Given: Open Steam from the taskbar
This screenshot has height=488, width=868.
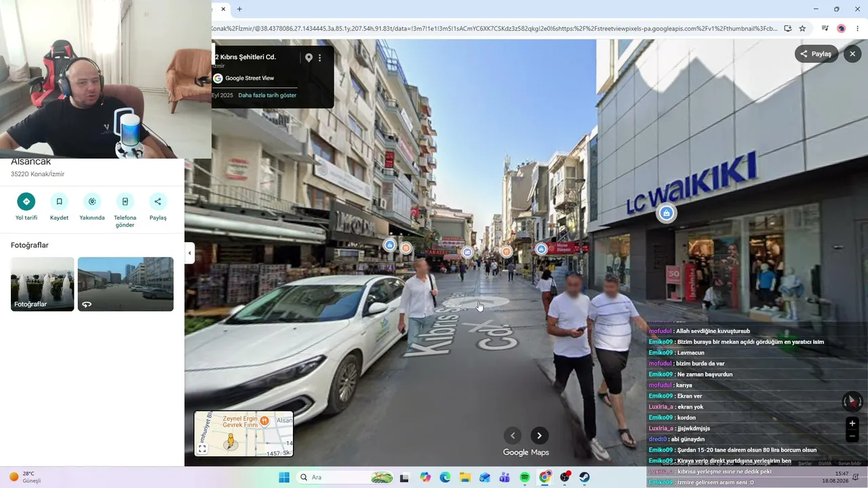Looking at the screenshot, I should pos(585,477).
